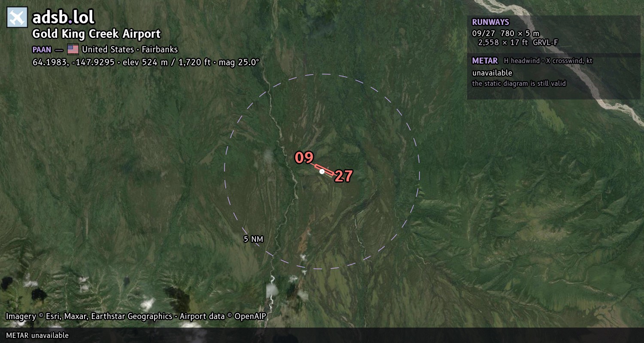Click the 'unavailable' METAR status text
644x343 pixels.
click(x=492, y=73)
